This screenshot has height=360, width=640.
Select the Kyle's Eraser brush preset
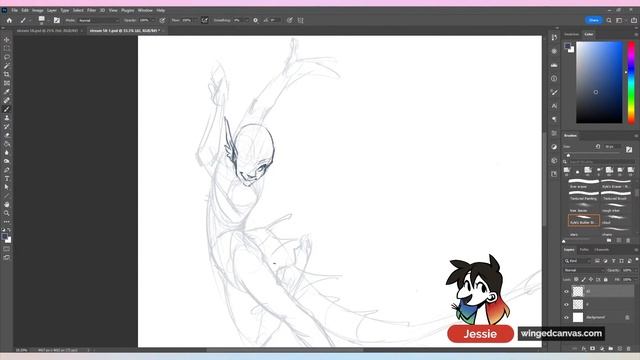(x=616, y=183)
